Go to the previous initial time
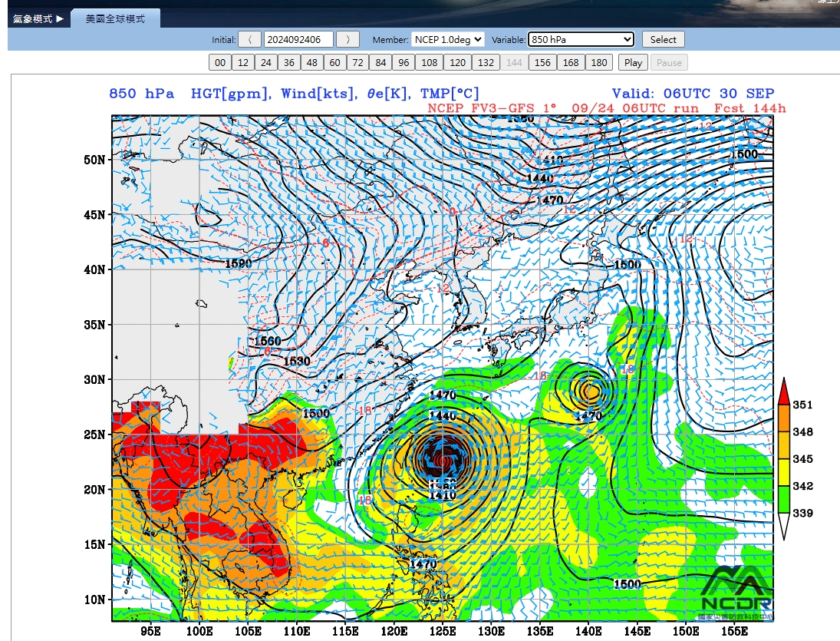This screenshot has width=840, height=641. tap(249, 40)
